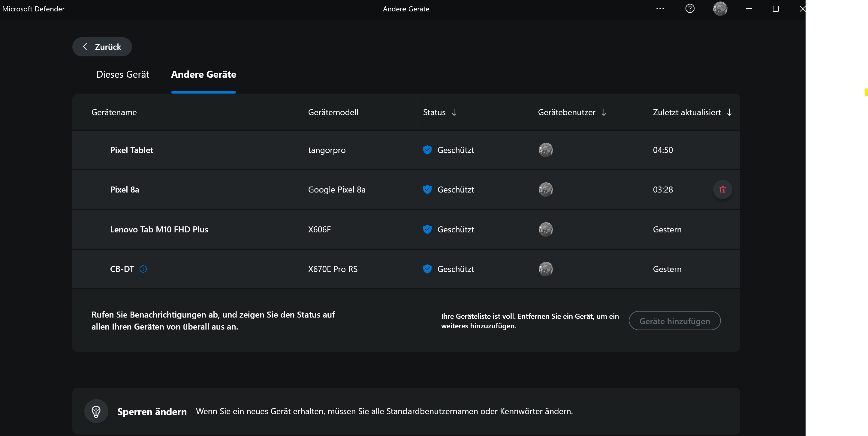This screenshot has width=868, height=436.
Task: Sort devices by the Gerätebenutzer column arrow
Action: pos(604,112)
